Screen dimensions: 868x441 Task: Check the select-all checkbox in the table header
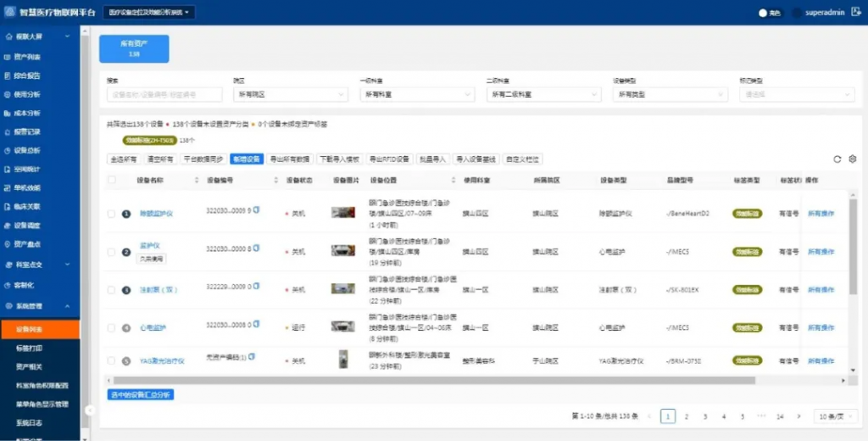coord(111,181)
